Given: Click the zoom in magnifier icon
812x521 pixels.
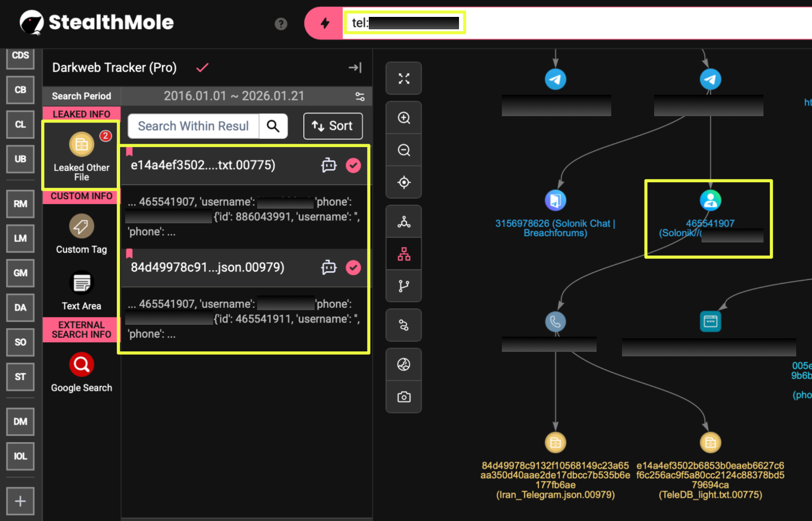Looking at the screenshot, I should (x=404, y=118).
